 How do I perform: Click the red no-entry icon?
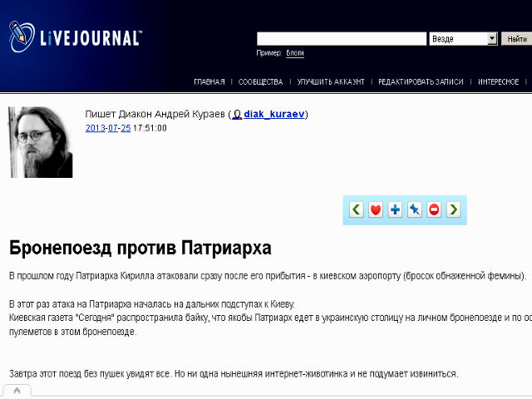pyautogui.click(x=433, y=210)
